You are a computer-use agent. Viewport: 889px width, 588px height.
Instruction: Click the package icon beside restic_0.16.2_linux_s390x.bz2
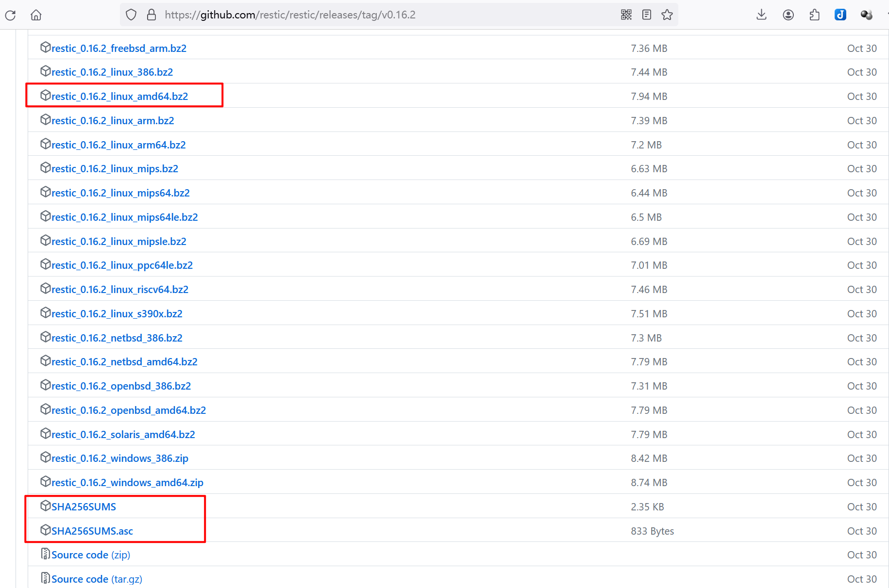46,313
